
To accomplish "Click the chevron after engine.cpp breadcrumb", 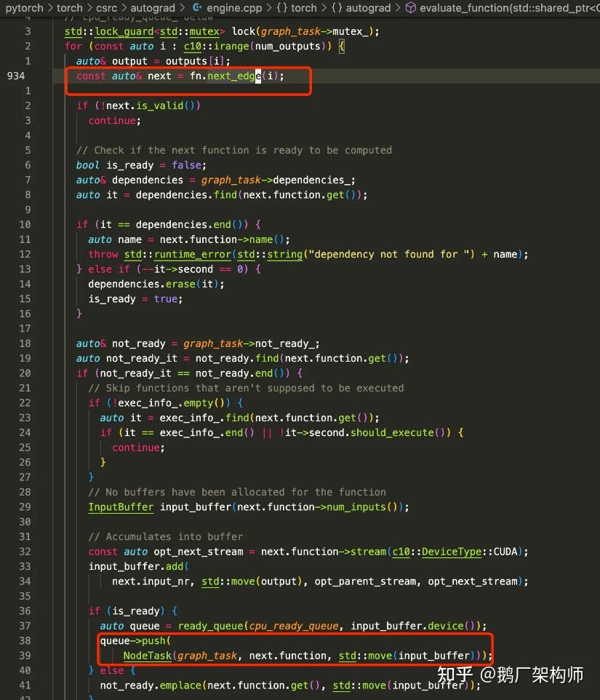I will (x=269, y=7).
